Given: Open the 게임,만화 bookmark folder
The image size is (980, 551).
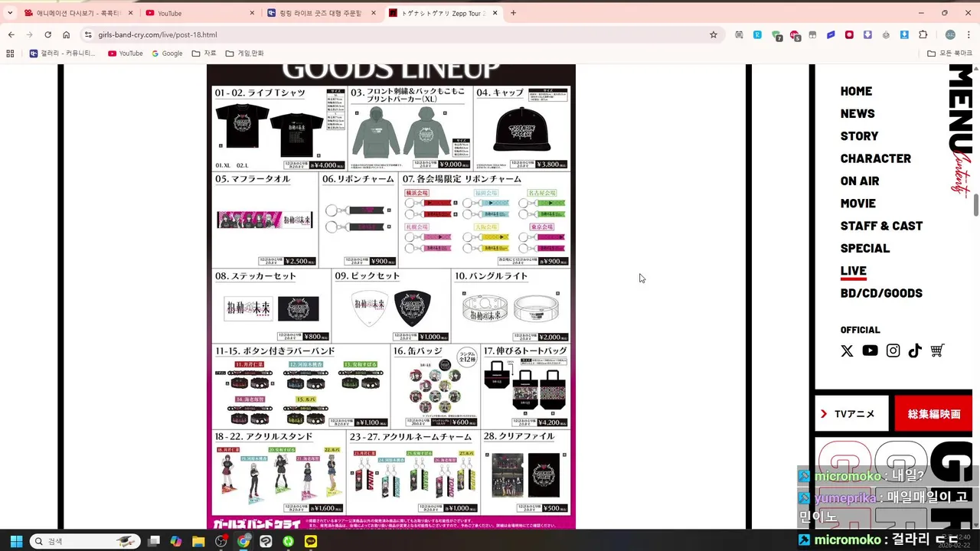Looking at the screenshot, I should [244, 54].
